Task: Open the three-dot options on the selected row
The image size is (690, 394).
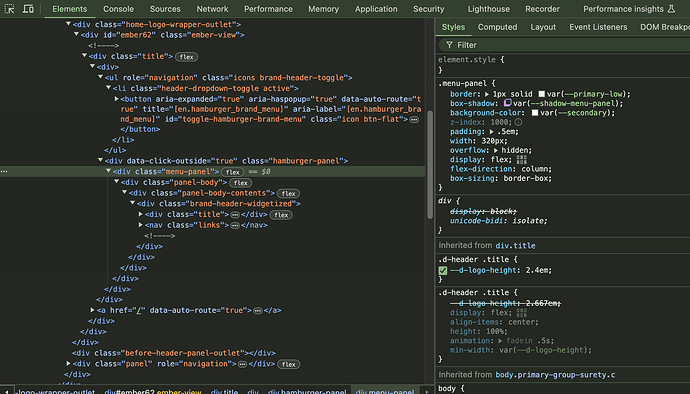Action: pyautogui.click(x=4, y=171)
